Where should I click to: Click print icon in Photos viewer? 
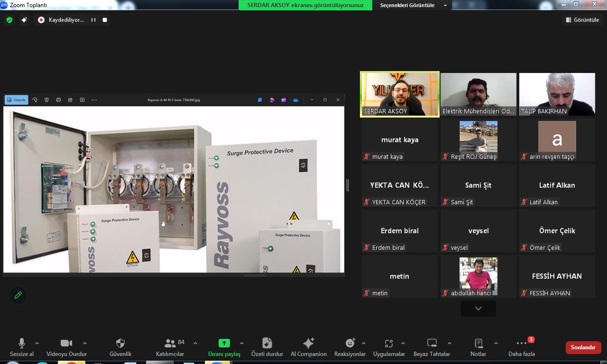(x=58, y=100)
